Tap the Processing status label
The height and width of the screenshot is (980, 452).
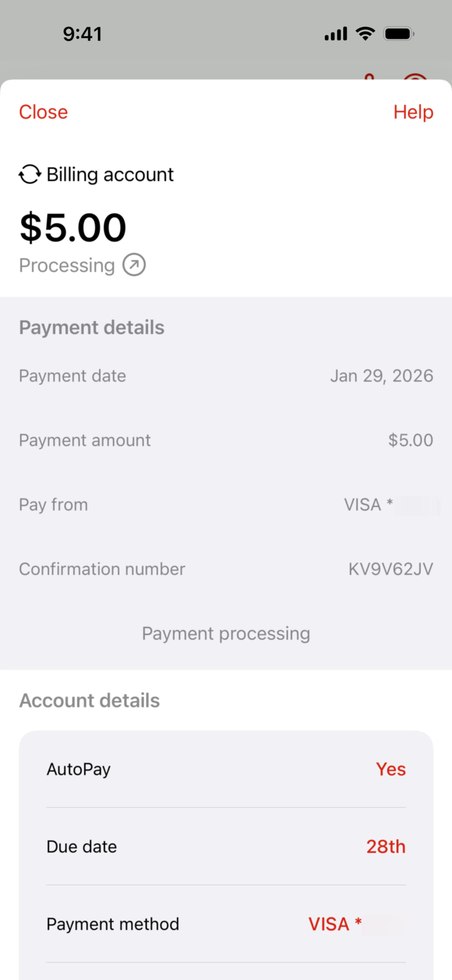coord(67,266)
